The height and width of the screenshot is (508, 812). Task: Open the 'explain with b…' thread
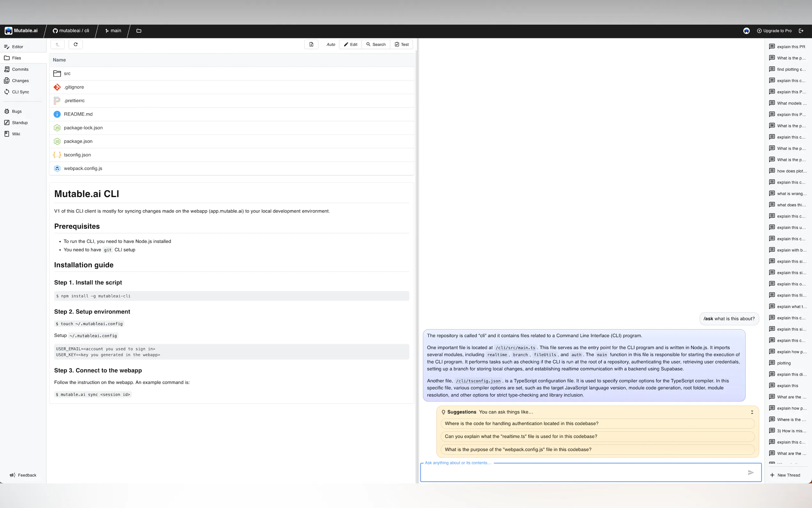(787, 250)
